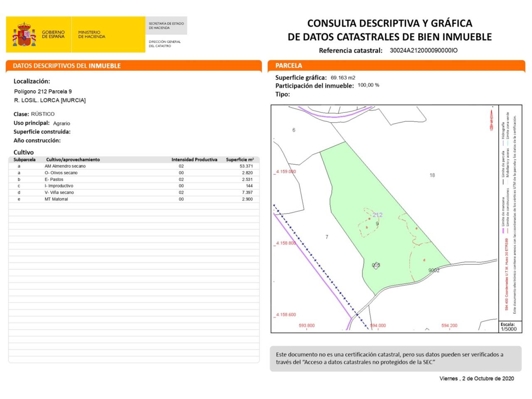Click parcel number 6 on the map
This screenshot has width=532, height=399.
pos(294,130)
